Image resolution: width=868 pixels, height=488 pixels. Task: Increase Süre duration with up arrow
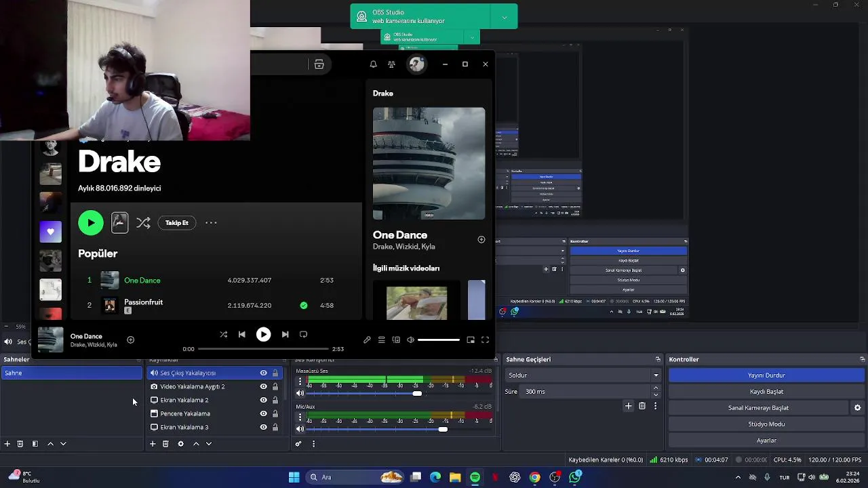(655, 388)
